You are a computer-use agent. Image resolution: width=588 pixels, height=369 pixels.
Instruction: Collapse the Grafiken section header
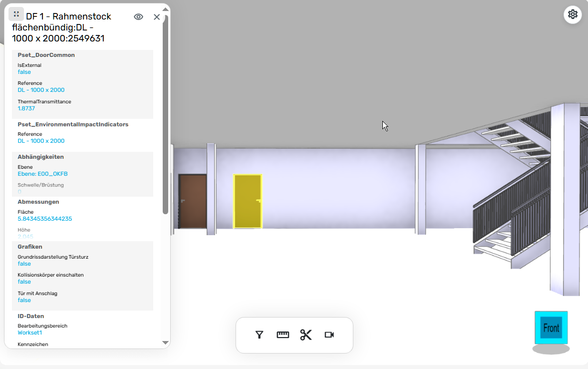tap(29, 247)
